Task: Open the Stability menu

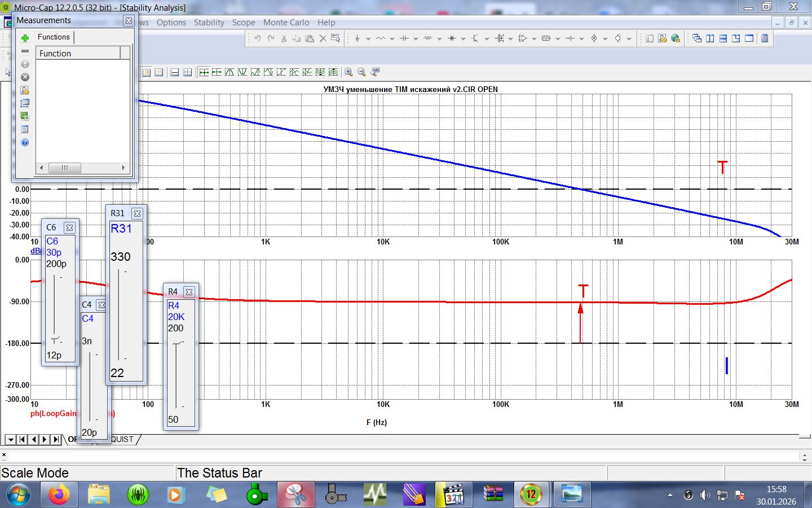Action: pos(209,23)
